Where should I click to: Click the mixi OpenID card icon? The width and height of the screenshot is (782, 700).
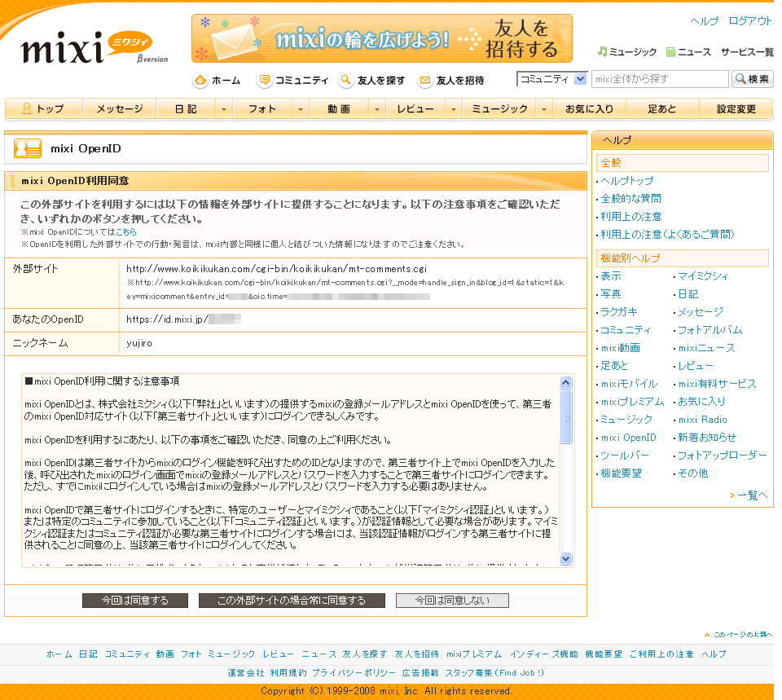tap(28, 148)
